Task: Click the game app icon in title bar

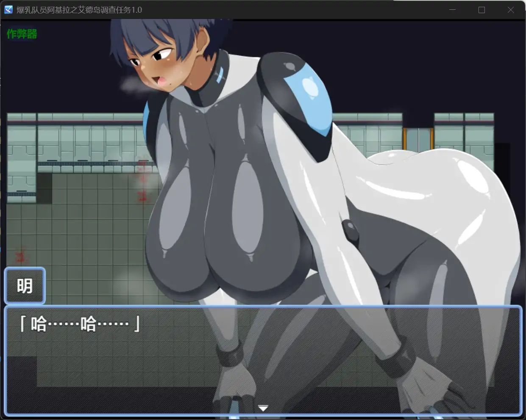Action: (8, 10)
